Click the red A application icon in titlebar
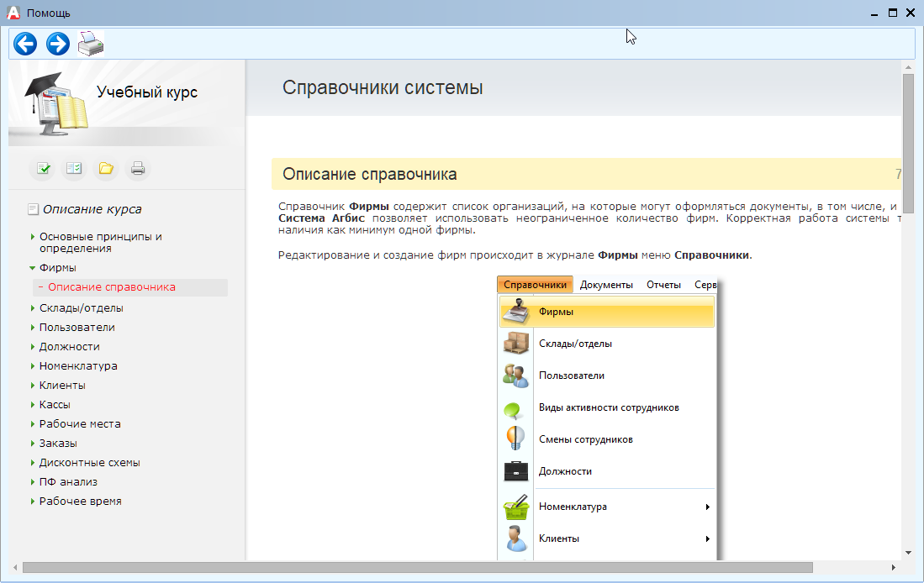The image size is (924, 583). [13, 13]
